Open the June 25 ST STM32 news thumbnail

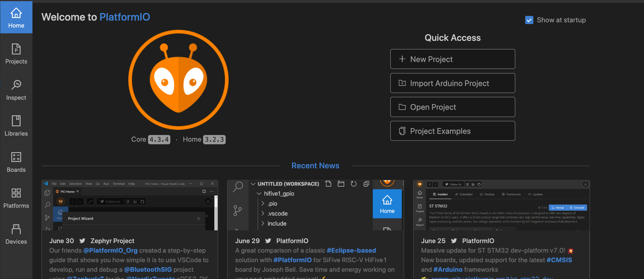point(501,205)
